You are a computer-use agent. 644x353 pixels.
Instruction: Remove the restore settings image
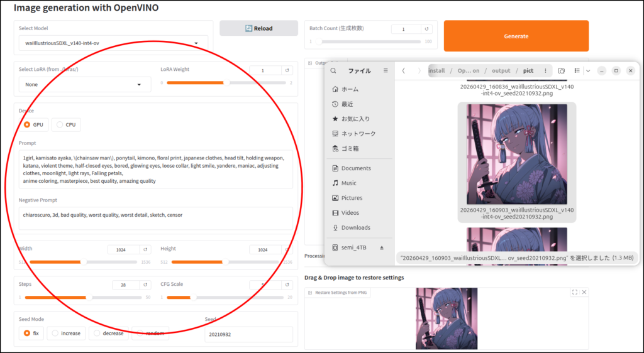(584, 292)
